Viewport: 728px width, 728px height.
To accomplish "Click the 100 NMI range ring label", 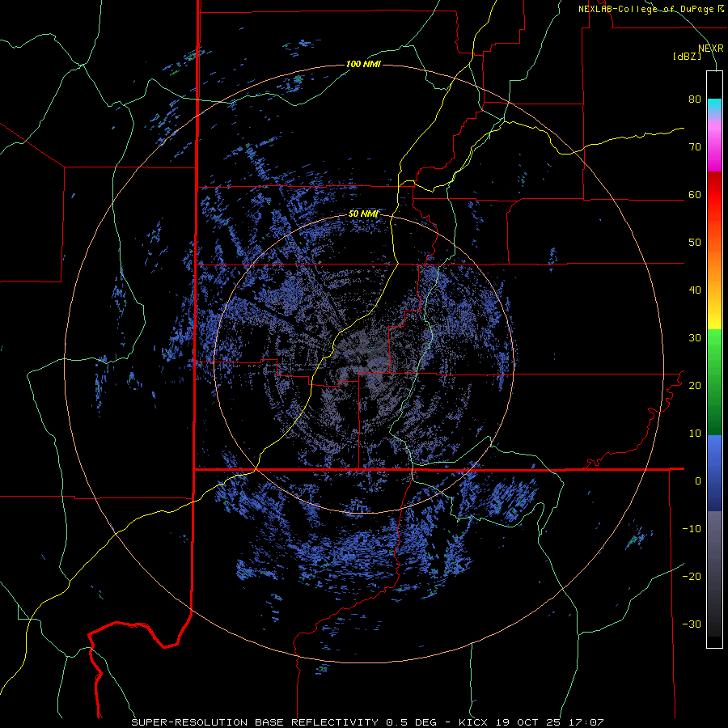I will pos(363,64).
